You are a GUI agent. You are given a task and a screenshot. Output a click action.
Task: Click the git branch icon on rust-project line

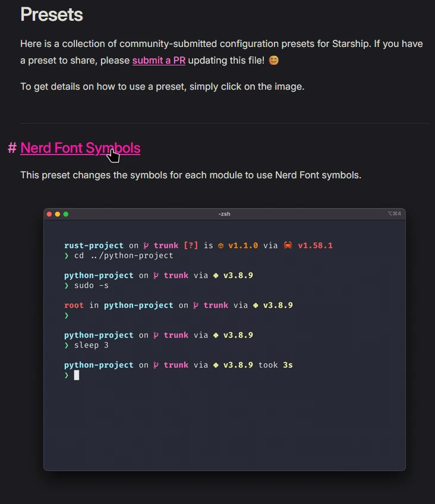[x=146, y=245]
